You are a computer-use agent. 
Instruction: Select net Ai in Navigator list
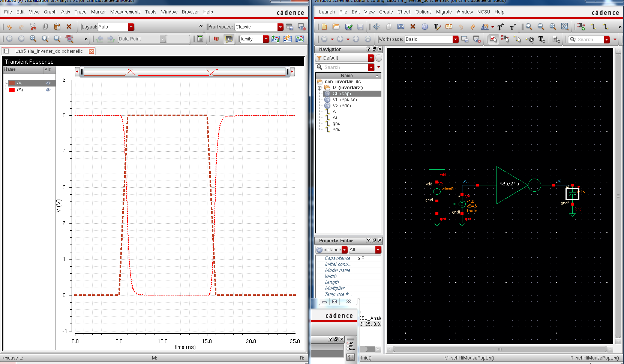(x=335, y=118)
